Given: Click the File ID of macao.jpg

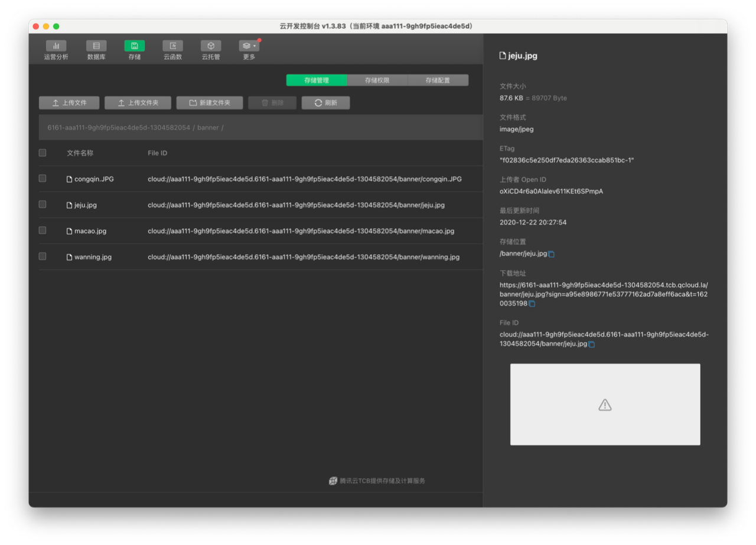Looking at the screenshot, I should [x=301, y=231].
